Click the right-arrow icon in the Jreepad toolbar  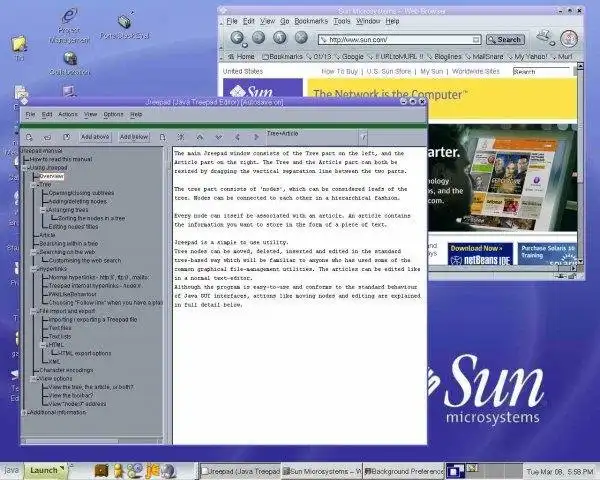(256, 137)
